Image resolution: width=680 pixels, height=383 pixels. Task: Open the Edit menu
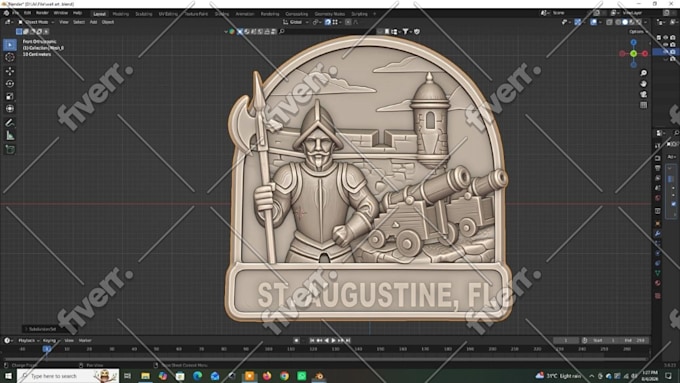click(x=27, y=13)
